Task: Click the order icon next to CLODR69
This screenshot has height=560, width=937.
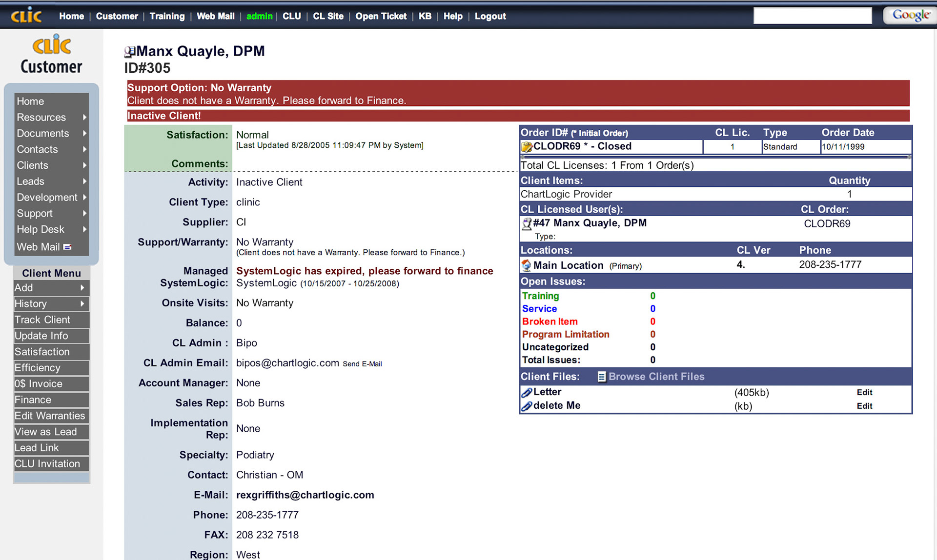Action: tap(527, 147)
